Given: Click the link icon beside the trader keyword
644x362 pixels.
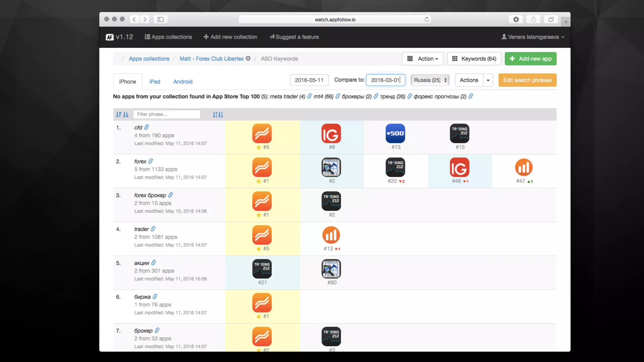Looking at the screenshot, I should pos(153,229).
